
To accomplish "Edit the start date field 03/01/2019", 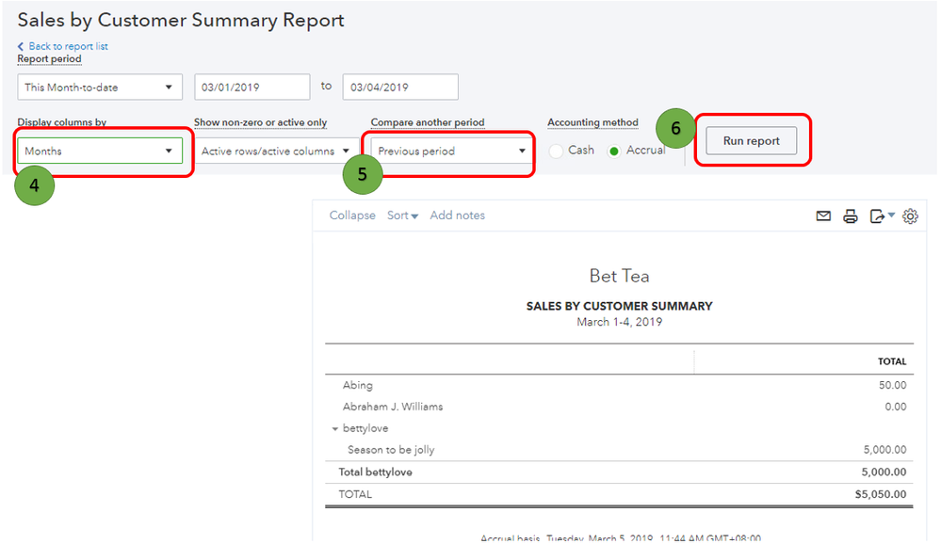I will (x=252, y=87).
